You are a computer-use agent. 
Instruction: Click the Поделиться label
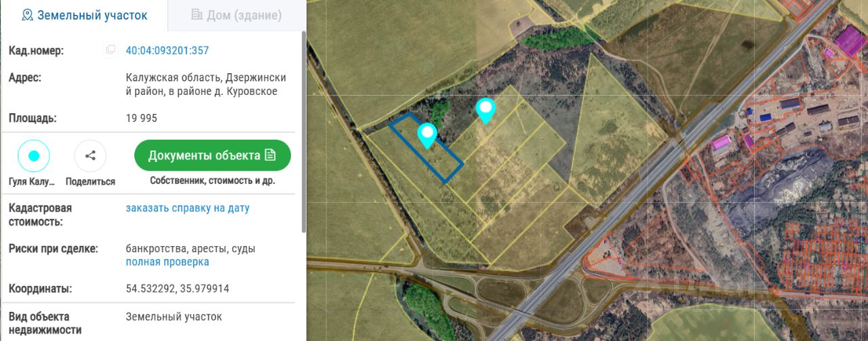[x=90, y=182]
